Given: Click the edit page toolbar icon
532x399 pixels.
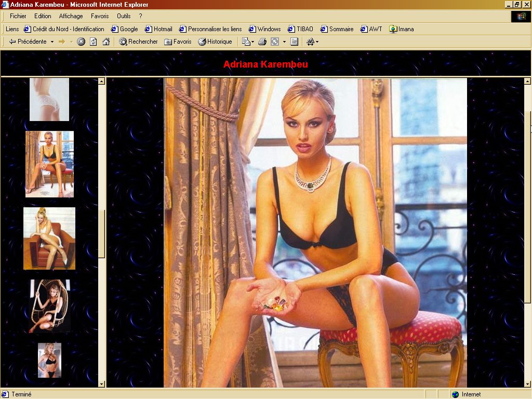Looking at the screenshot, I should [x=294, y=42].
